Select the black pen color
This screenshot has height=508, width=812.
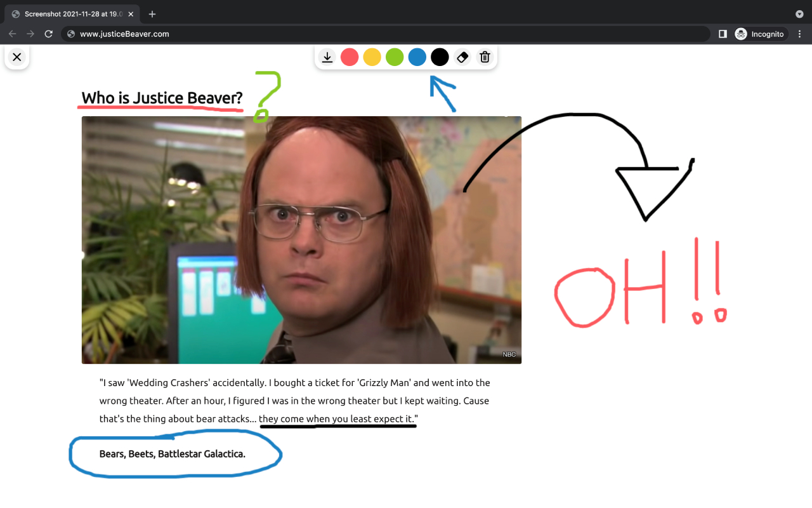(440, 57)
